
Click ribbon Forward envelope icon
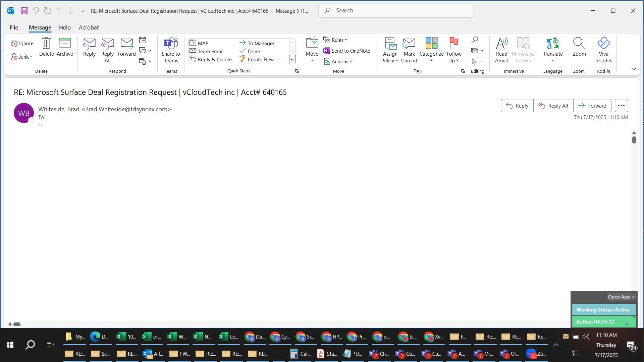(x=126, y=47)
